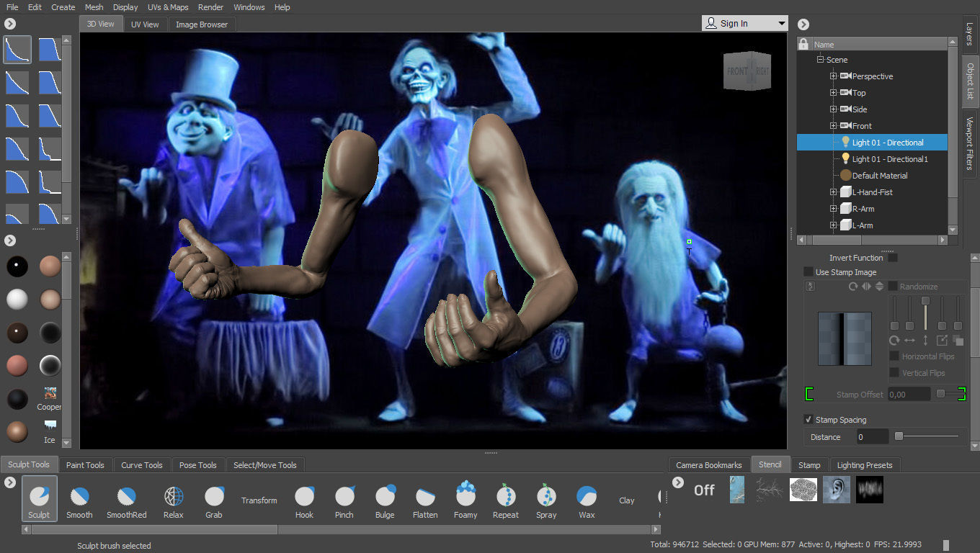The width and height of the screenshot is (980, 553).
Task: Select the first falloff curve preset
Action: [17, 50]
